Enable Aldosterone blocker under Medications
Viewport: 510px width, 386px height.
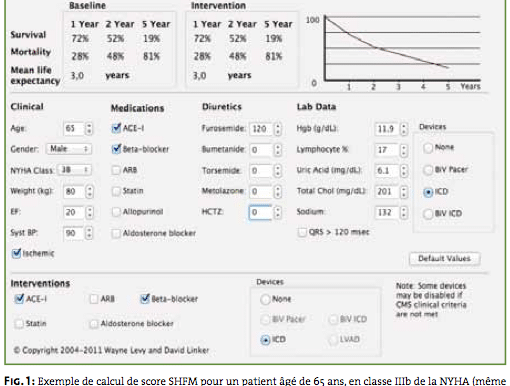(x=116, y=233)
